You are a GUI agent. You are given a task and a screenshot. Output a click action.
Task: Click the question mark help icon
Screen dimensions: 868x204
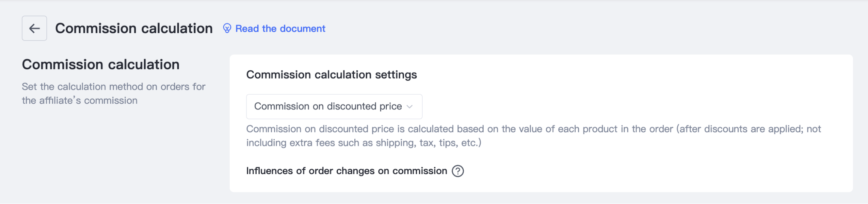click(457, 171)
